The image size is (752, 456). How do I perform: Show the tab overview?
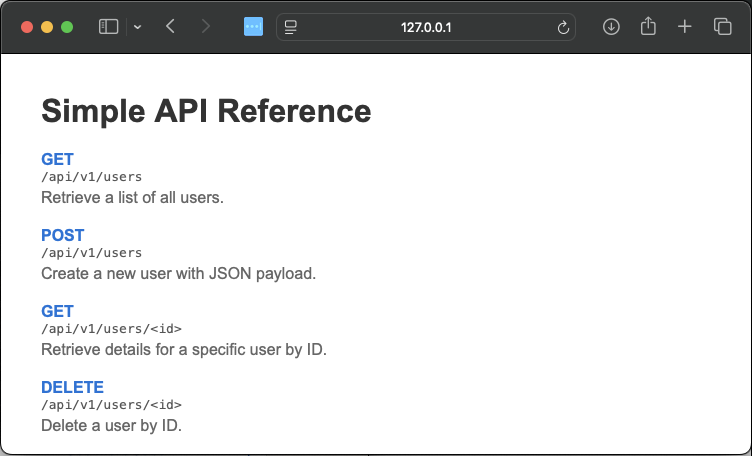coord(722,27)
